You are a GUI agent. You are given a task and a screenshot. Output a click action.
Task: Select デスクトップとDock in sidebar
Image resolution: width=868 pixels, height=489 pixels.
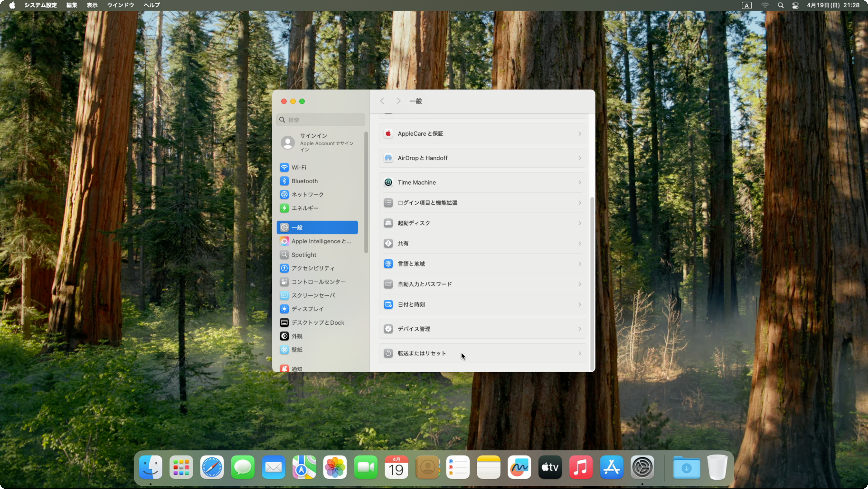(317, 323)
